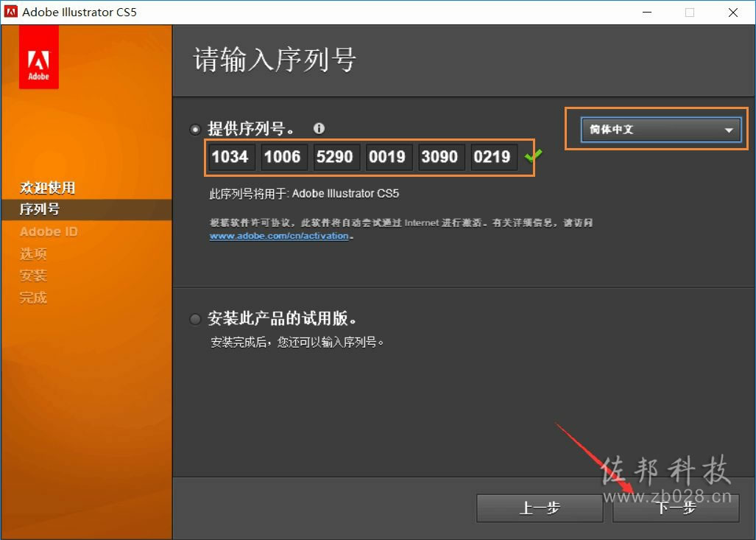756x540 pixels.
Task: Select the 安装此产品的试用版 radio button
Action: coord(195,319)
